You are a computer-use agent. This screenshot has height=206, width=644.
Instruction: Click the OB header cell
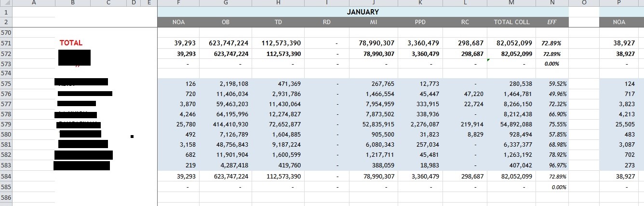[226, 22]
